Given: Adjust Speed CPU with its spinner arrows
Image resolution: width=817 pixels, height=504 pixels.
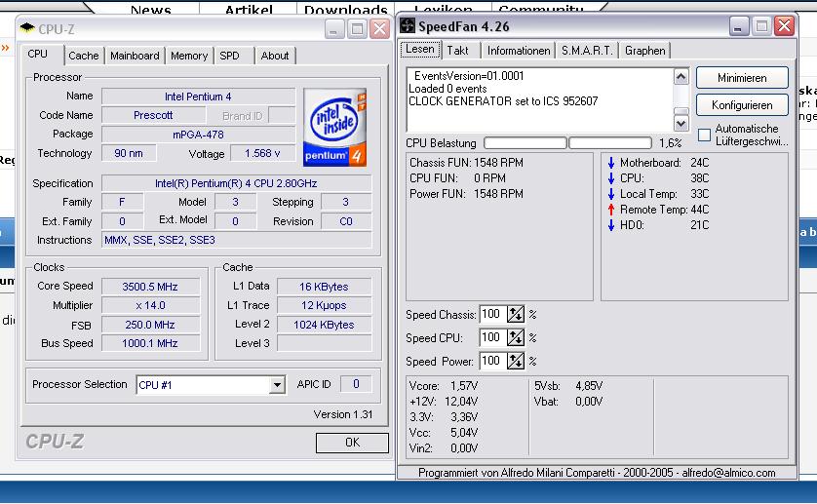Looking at the screenshot, I should coord(516,337).
